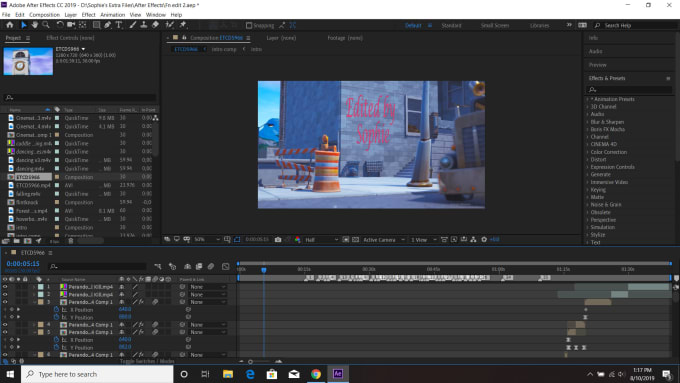Screen dimensions: 680x383
Task: Expand layer 4 properties in timeline
Action: click(34, 324)
